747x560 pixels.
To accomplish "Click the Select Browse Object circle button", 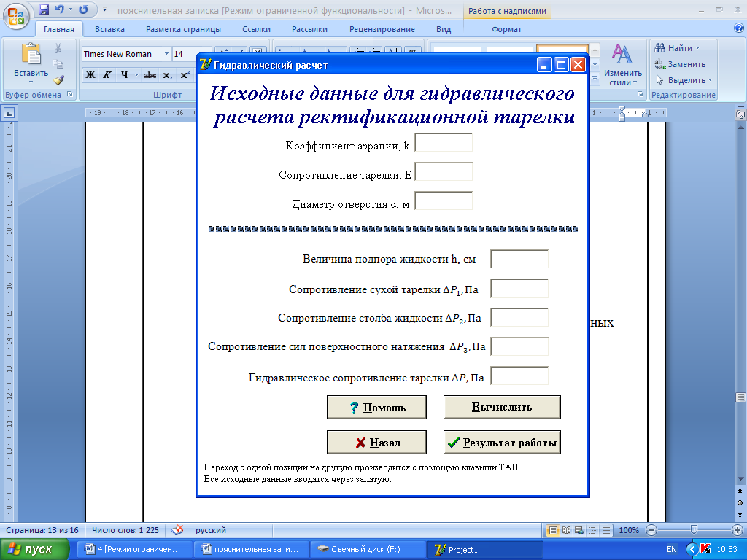I will tap(740, 503).
